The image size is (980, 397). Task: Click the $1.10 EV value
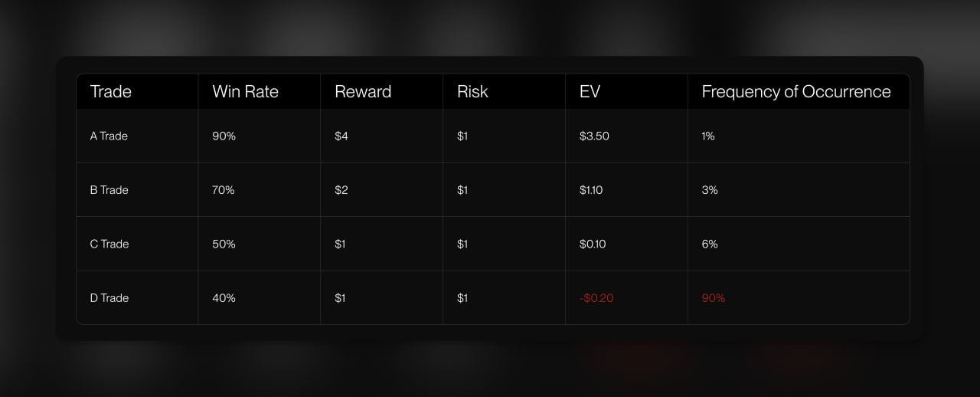(591, 190)
